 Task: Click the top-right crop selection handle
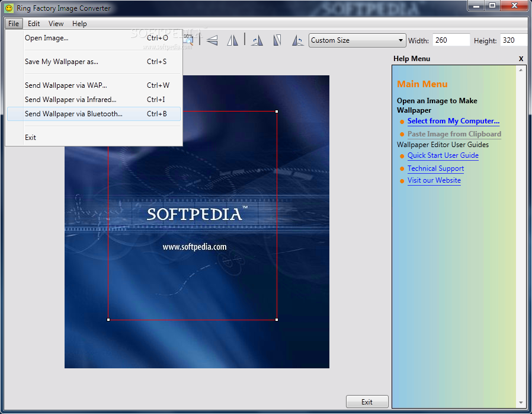click(x=277, y=112)
